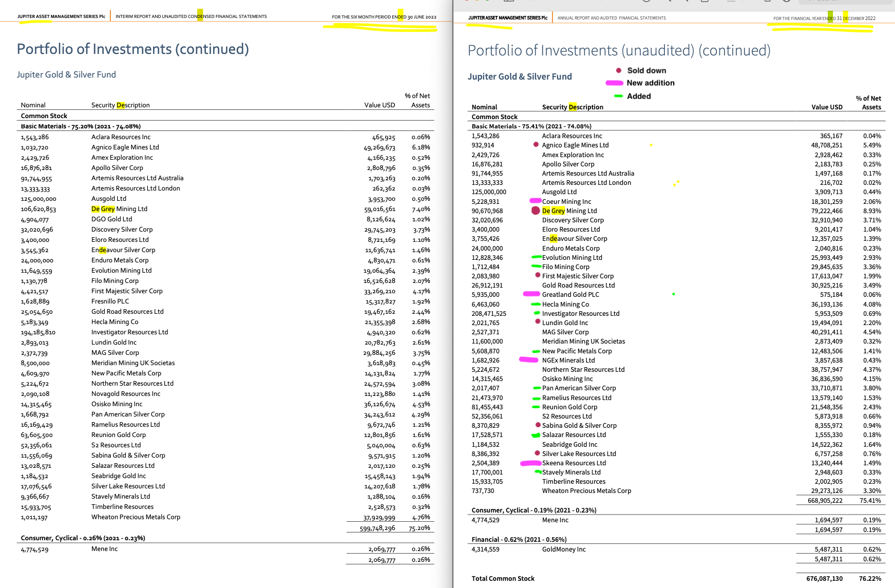The image size is (895, 588).
Task: Click value 37,929,999 for Wheaton Precious Metals
Action: point(379,518)
